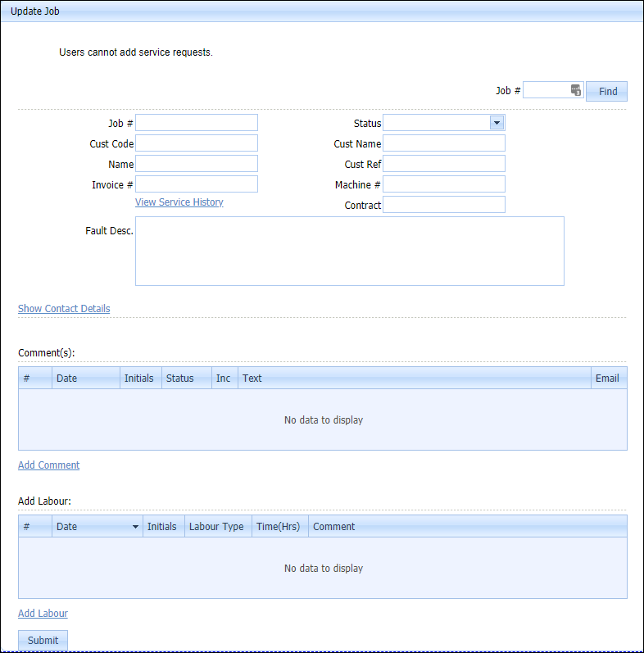
Task: Click # header in Comments grid
Action: pos(35,379)
